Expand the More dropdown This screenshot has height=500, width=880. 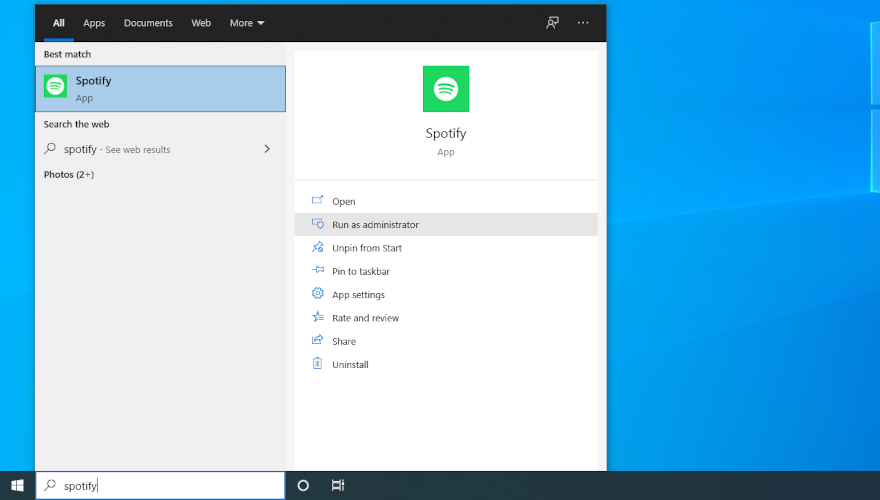pyautogui.click(x=247, y=23)
